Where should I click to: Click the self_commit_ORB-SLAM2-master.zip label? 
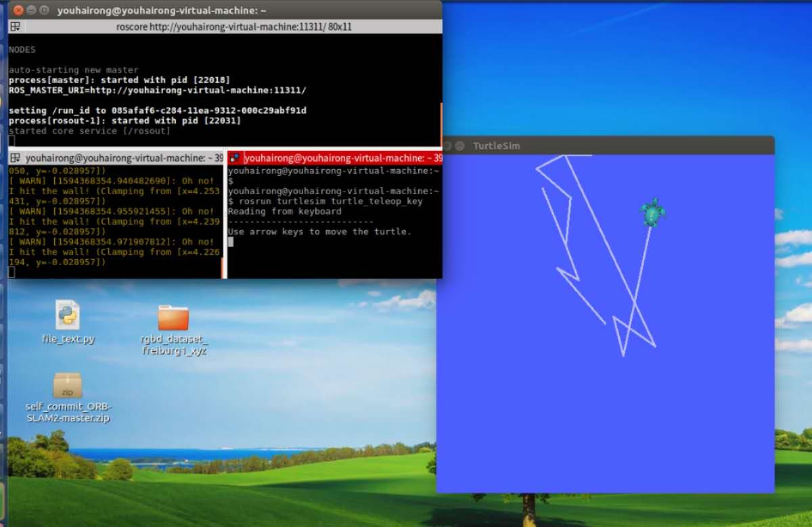[68, 413]
